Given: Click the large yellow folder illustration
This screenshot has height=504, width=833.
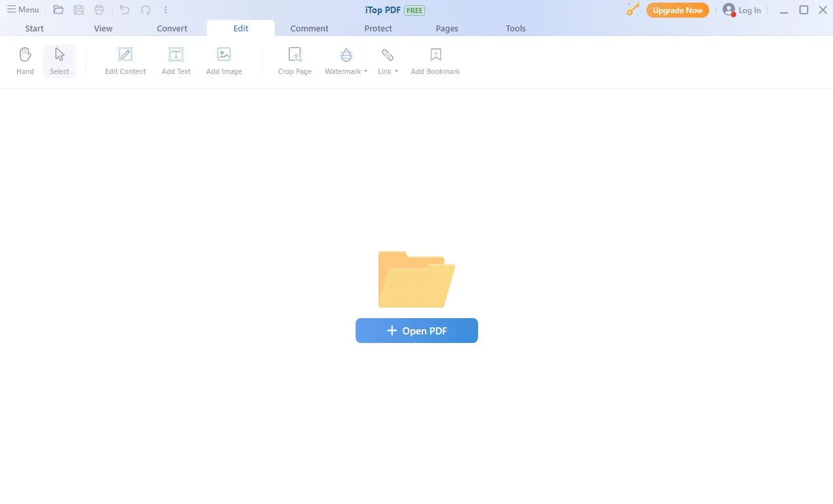Looking at the screenshot, I should tap(417, 279).
